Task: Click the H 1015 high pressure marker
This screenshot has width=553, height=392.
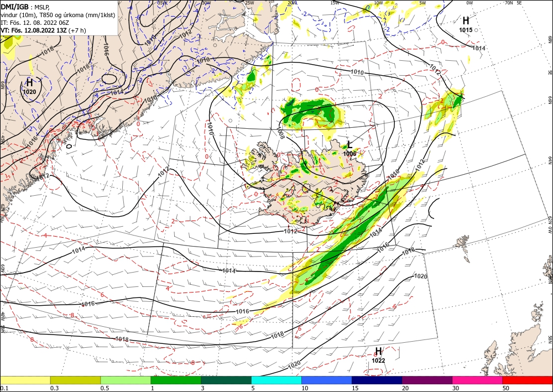Action: tap(466, 24)
